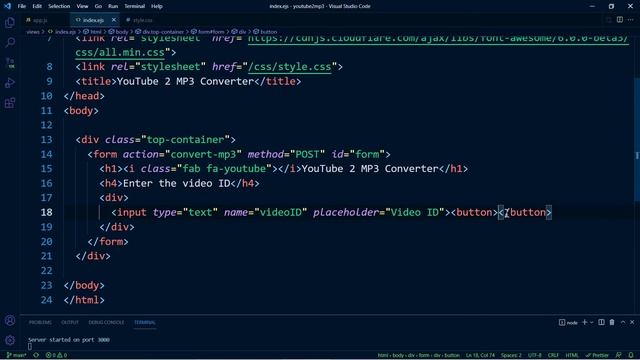640x360 pixels.
Task: Click the 'top-container' class value on line 13
Action: click(185, 140)
